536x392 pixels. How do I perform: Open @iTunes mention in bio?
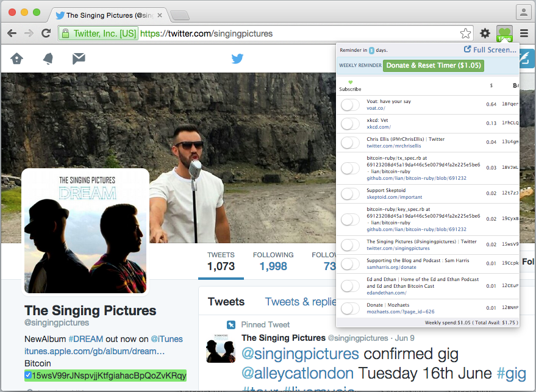[x=166, y=339]
